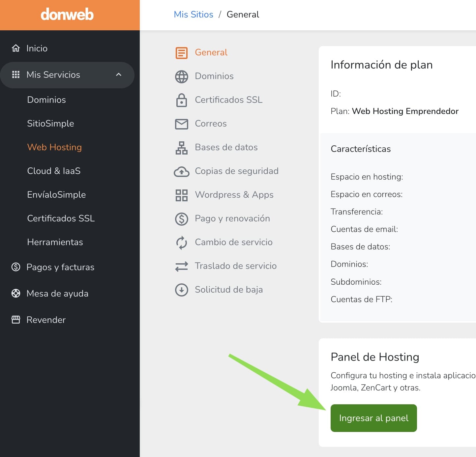
Task: Click the Cuentas de FTP label
Action: click(x=362, y=300)
